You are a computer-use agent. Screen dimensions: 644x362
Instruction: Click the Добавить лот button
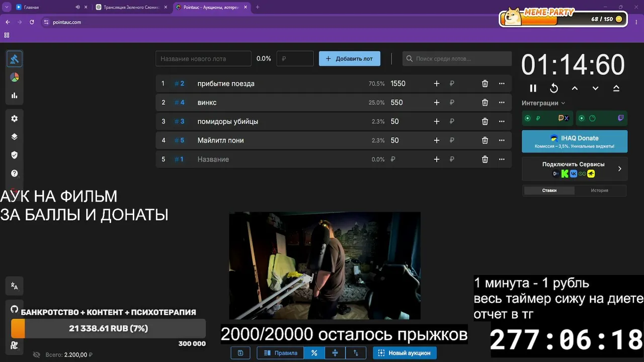coord(350,59)
